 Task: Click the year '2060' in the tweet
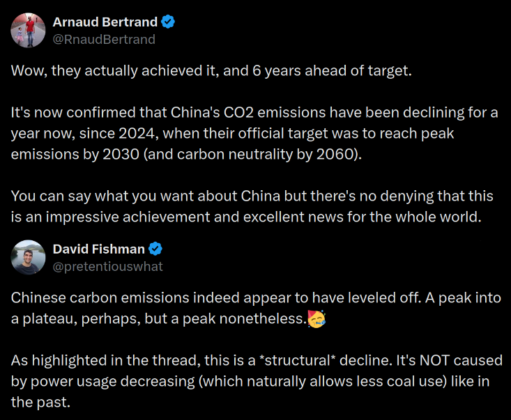[335, 155]
